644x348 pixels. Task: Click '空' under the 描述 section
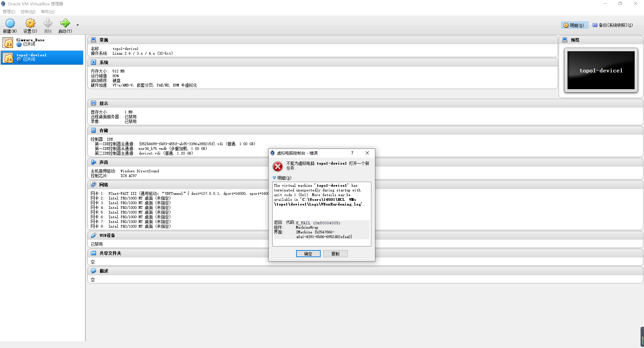93,280
